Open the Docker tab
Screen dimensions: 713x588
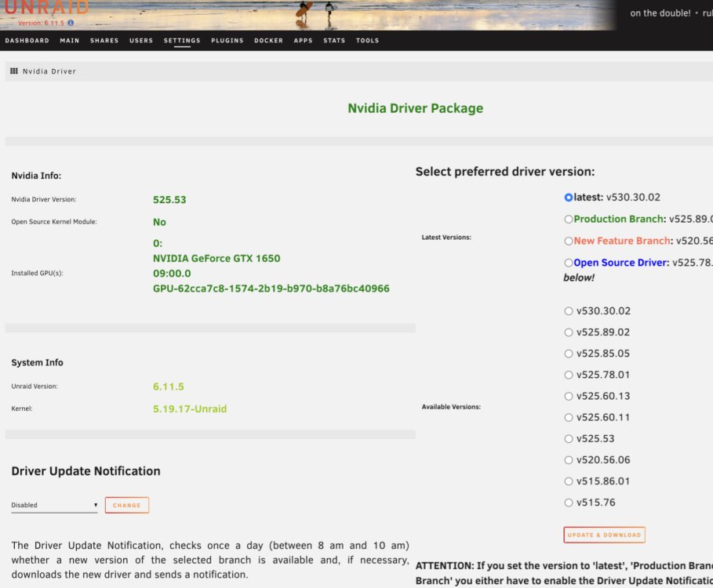pos(269,41)
